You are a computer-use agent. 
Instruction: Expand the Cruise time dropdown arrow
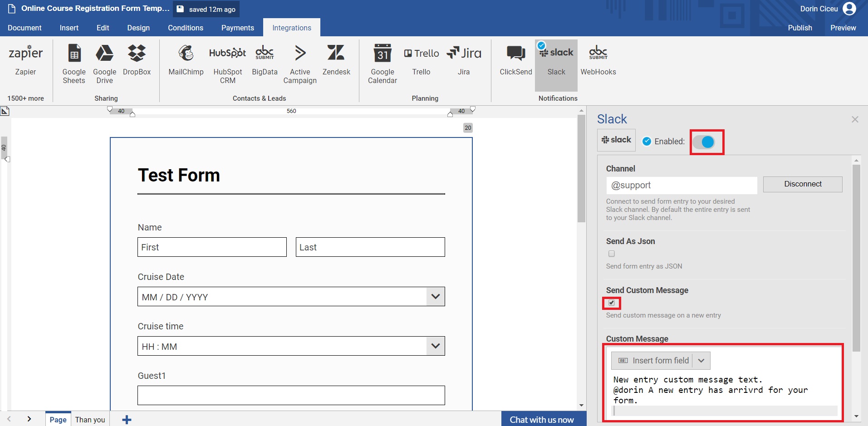coord(435,346)
